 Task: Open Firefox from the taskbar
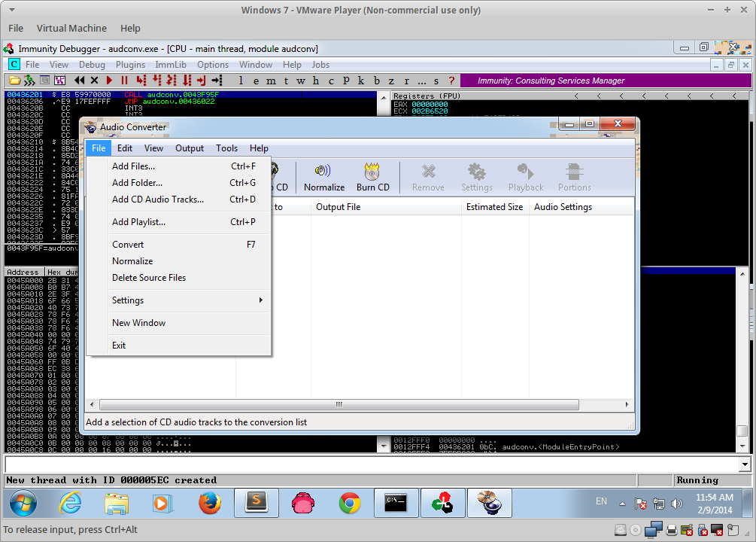click(x=210, y=504)
